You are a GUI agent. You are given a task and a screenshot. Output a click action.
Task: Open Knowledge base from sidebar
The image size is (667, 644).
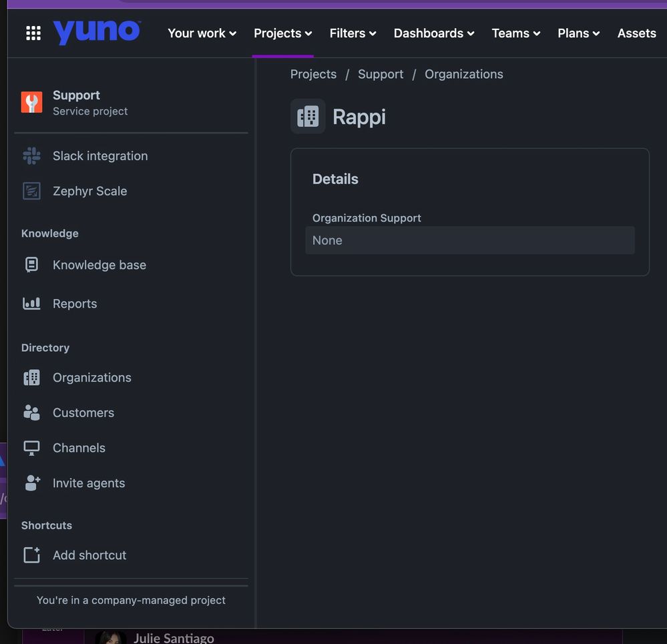[x=99, y=265]
